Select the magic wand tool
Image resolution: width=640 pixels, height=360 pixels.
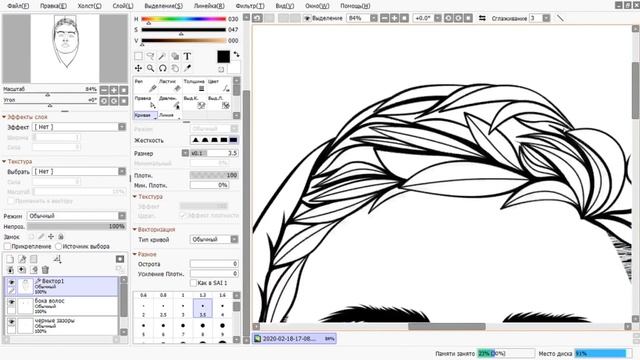(x=162, y=56)
